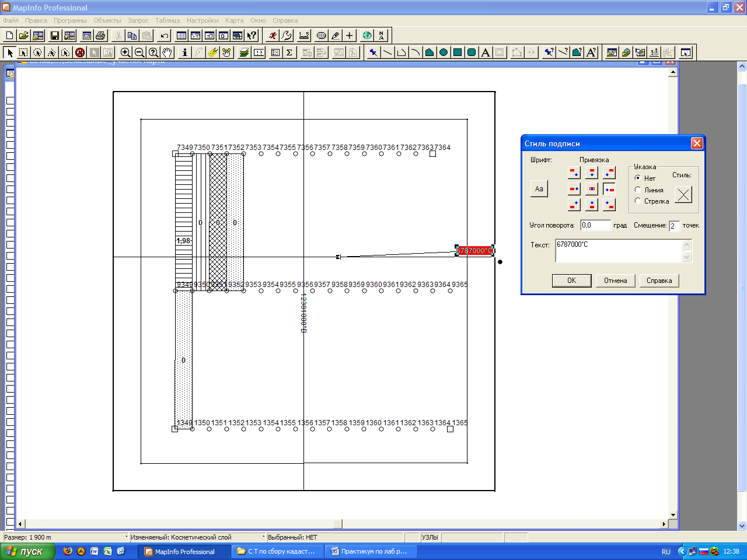The width and height of the screenshot is (747, 560).
Task: Open the Таблица menu
Action: point(168,20)
